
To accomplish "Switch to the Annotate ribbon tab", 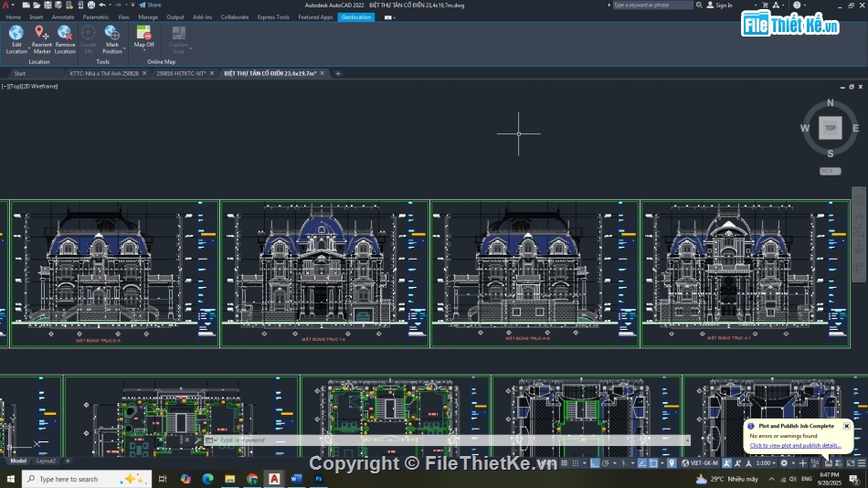I will tap(63, 17).
